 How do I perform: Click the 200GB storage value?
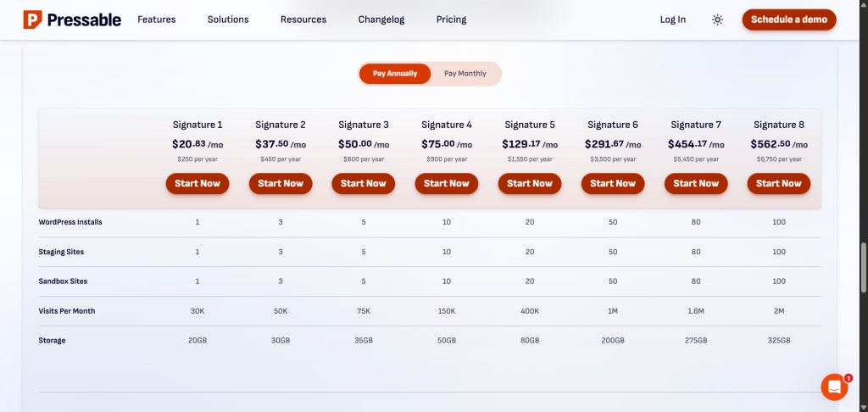[x=613, y=341]
